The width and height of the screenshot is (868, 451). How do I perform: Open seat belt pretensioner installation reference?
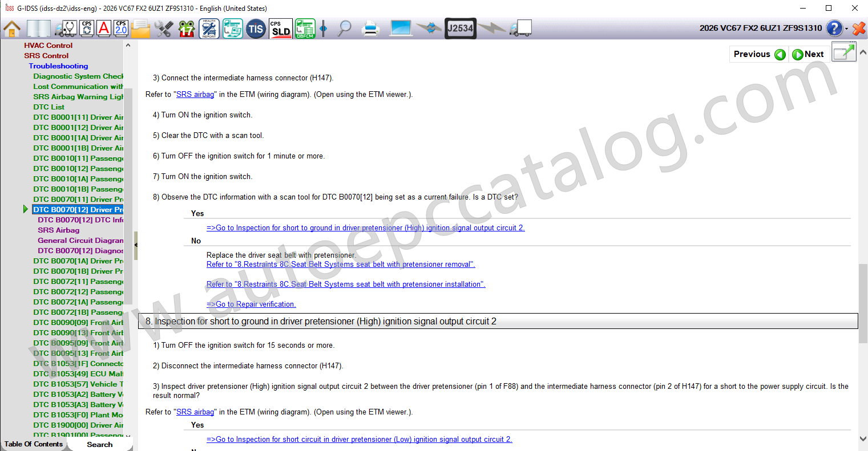click(346, 284)
